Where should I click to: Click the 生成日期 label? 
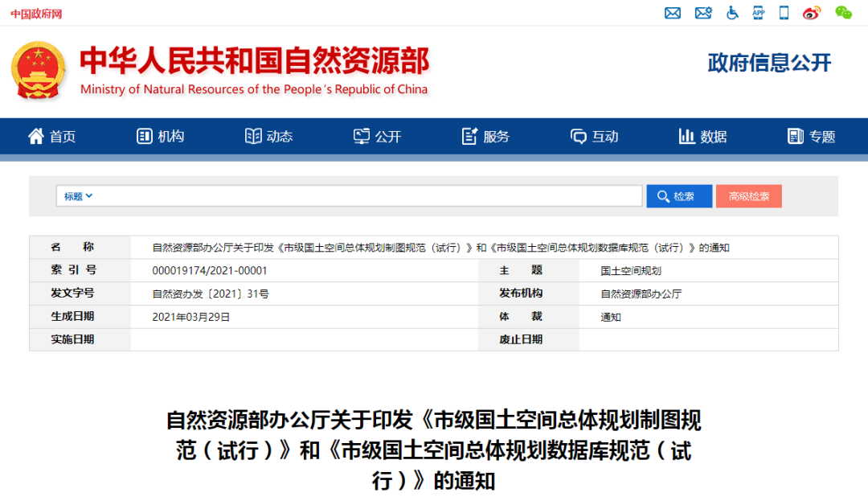coord(72,316)
